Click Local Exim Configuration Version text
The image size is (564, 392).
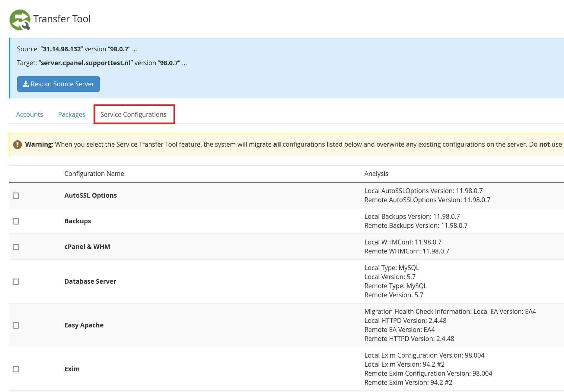pyautogui.click(x=425, y=355)
